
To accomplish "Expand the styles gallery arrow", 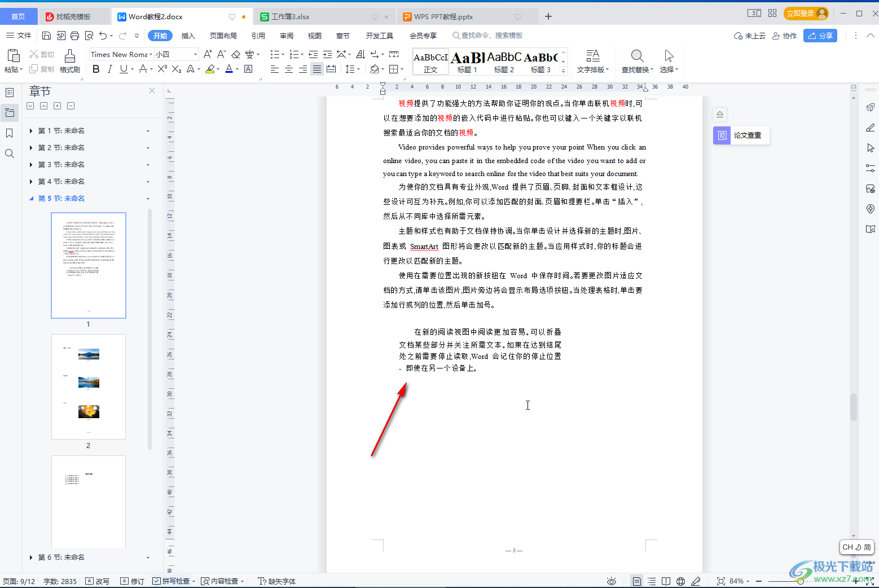I will (x=563, y=71).
